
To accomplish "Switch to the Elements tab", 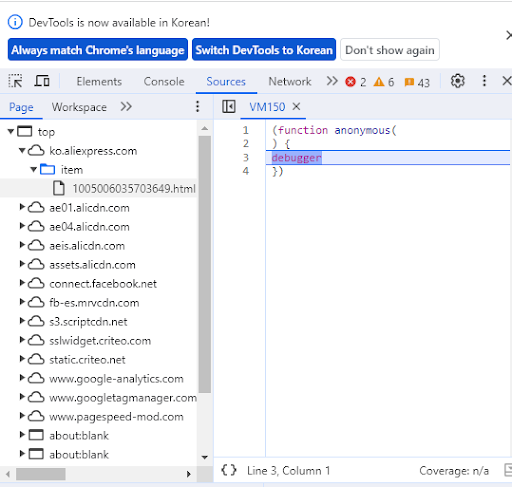I will 99,82.
